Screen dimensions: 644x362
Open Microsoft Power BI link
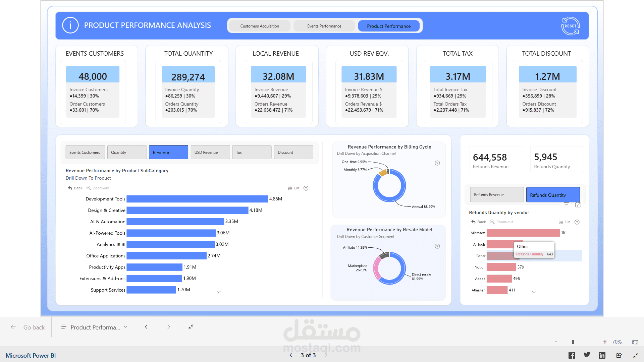(x=31, y=355)
